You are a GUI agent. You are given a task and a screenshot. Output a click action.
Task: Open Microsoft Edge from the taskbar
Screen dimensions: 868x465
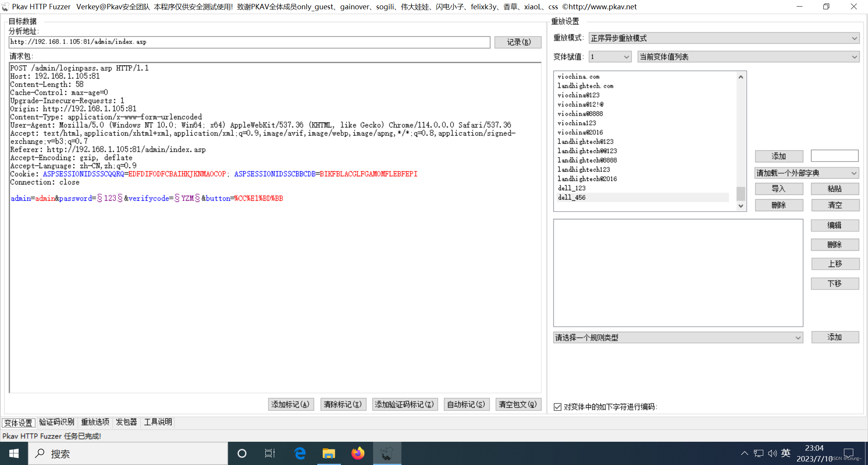[x=299, y=453]
